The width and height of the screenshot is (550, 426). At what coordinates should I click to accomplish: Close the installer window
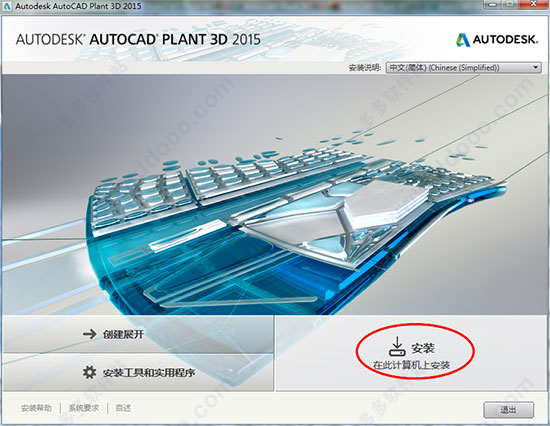coord(535,4)
